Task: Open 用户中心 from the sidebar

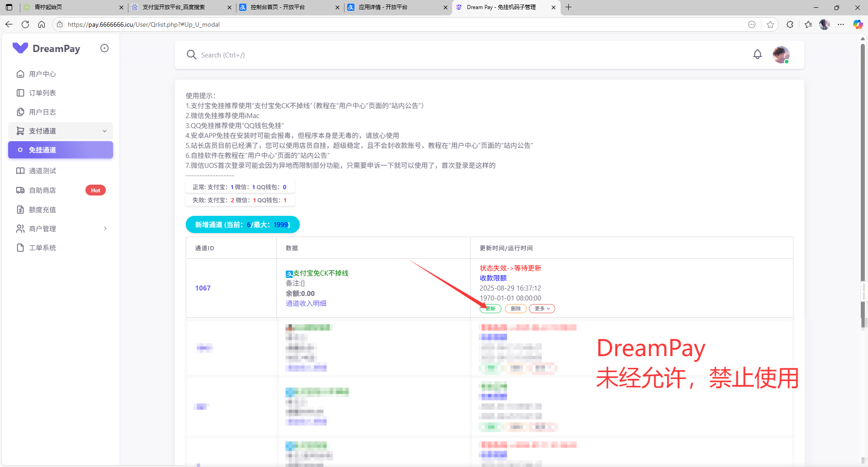Action: 42,74
